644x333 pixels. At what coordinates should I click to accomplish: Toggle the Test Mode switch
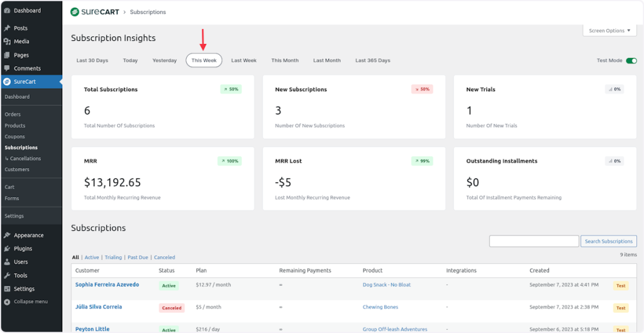(x=631, y=61)
